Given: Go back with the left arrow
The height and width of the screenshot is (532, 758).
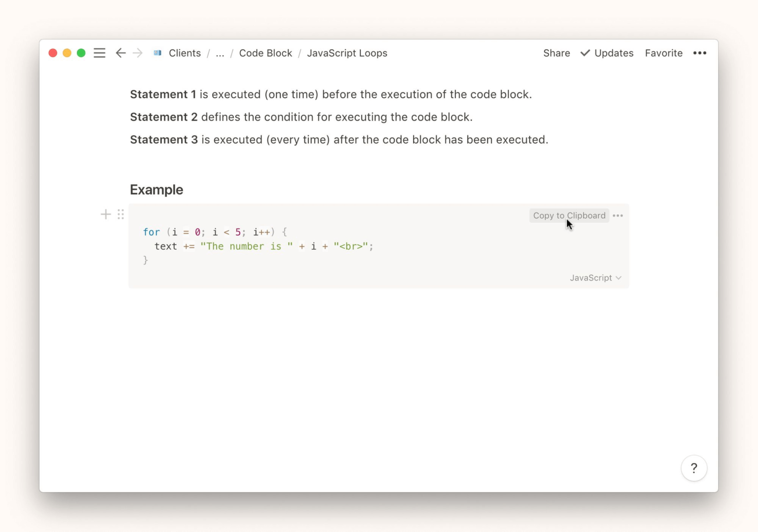Looking at the screenshot, I should [x=120, y=53].
